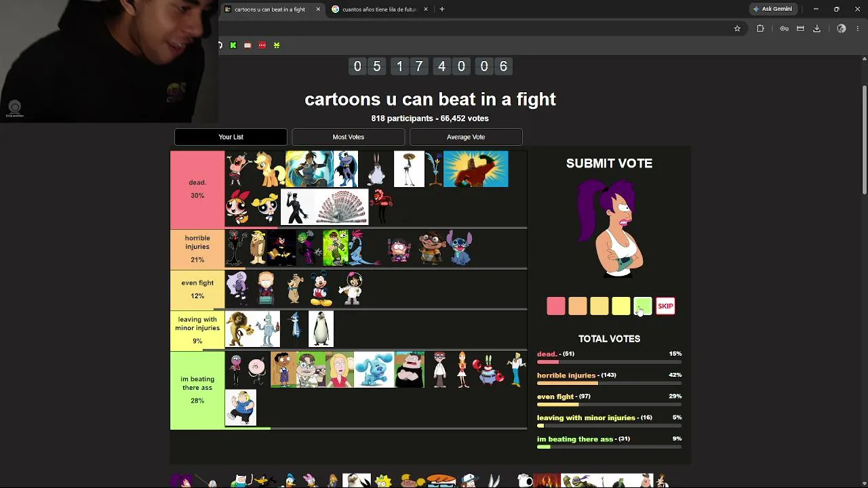Select Mr. Krabs in beating tier
Image resolution: width=868 pixels, height=488 pixels.
[489, 369]
